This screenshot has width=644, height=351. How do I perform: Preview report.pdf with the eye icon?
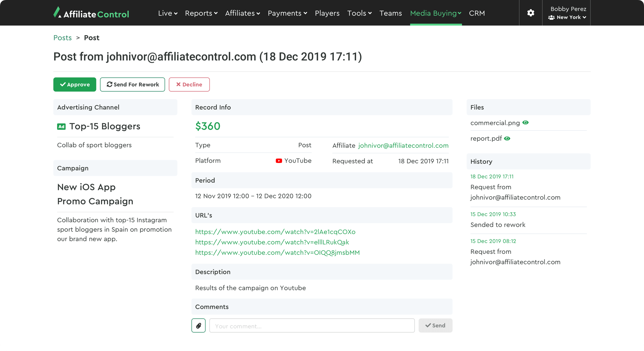click(x=507, y=138)
